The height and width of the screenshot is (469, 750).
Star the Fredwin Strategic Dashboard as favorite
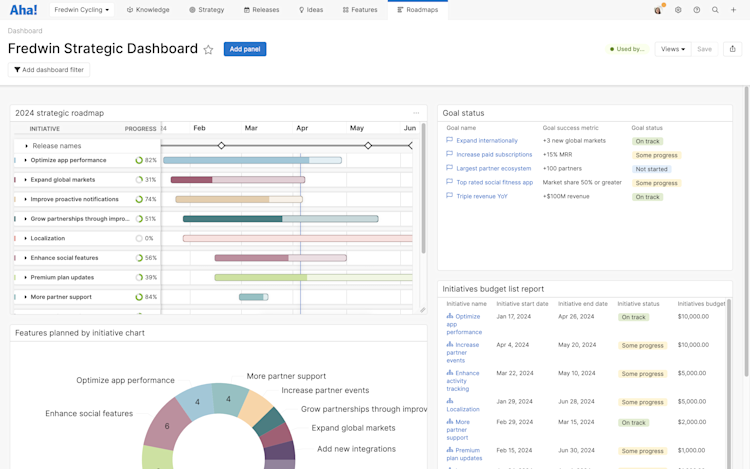click(208, 49)
